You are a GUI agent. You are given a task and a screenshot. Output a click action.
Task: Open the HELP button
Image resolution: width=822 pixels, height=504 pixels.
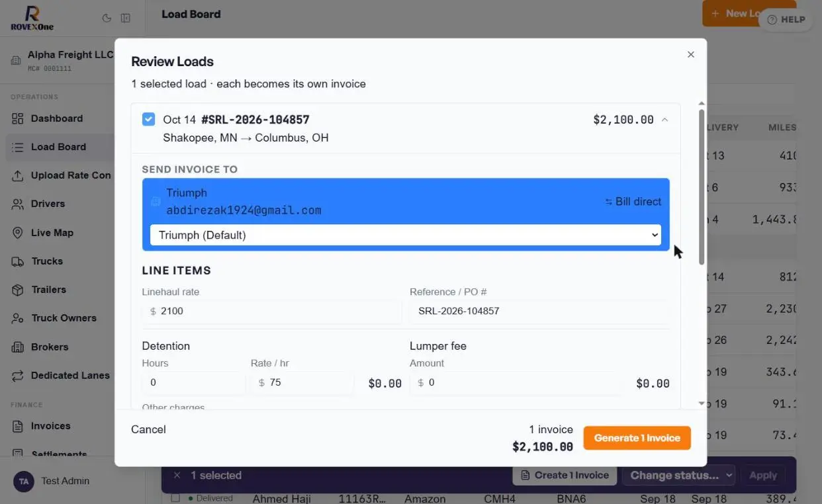click(786, 19)
